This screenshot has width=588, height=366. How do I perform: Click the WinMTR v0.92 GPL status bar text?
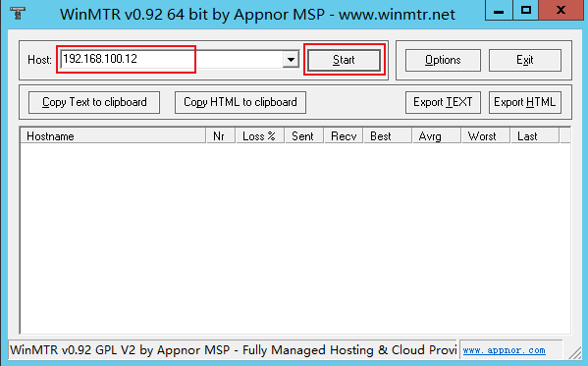[x=233, y=350]
